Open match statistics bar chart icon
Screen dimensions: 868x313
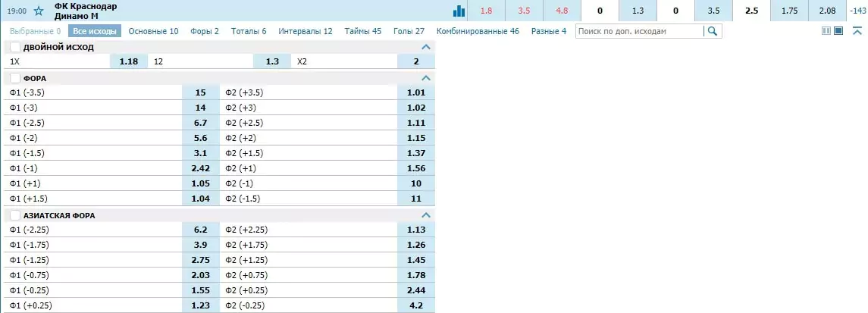(459, 11)
